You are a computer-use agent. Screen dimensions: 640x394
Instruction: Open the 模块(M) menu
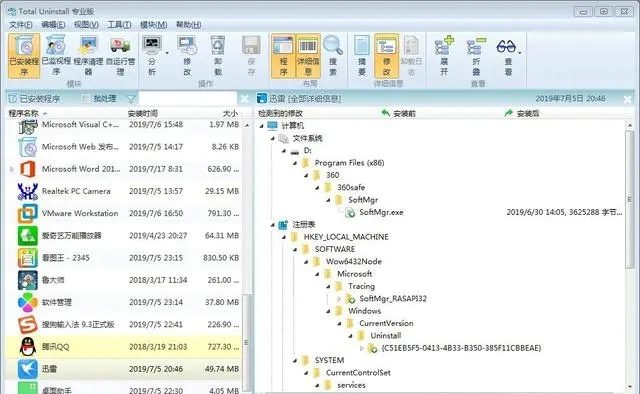coord(153,25)
